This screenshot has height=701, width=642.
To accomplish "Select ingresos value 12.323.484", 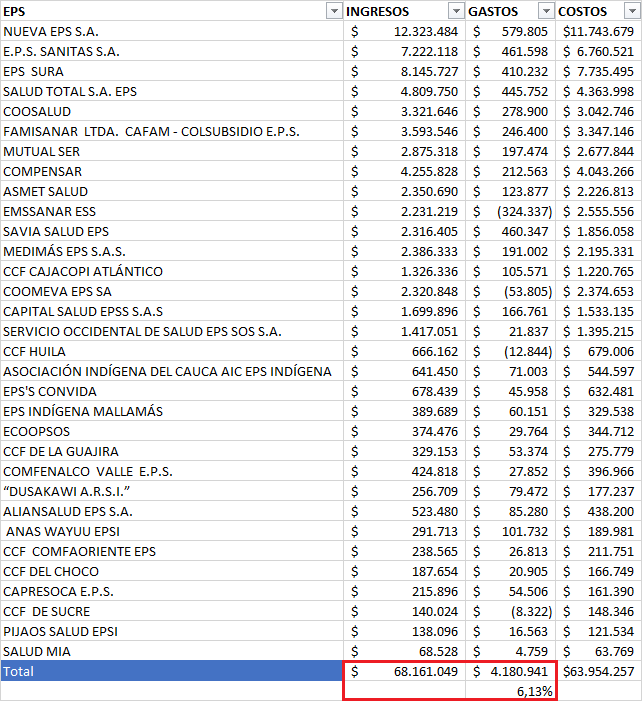I will point(405,31).
